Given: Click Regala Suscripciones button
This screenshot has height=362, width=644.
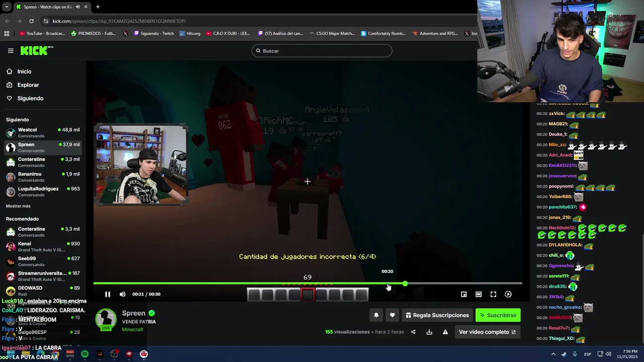Looking at the screenshot, I should [437, 315].
